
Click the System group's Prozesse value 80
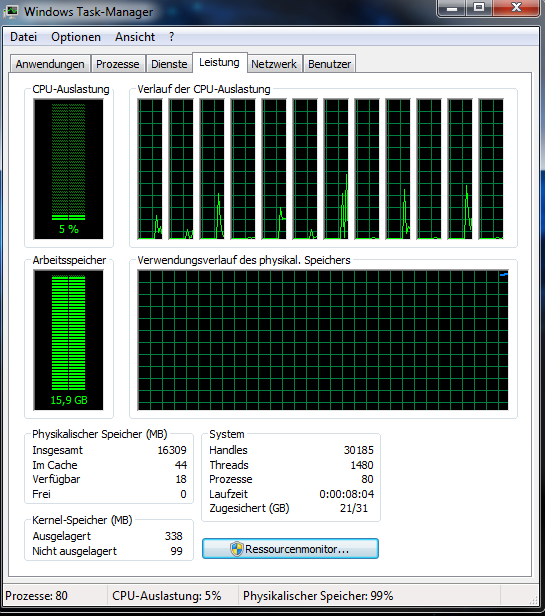[367, 479]
